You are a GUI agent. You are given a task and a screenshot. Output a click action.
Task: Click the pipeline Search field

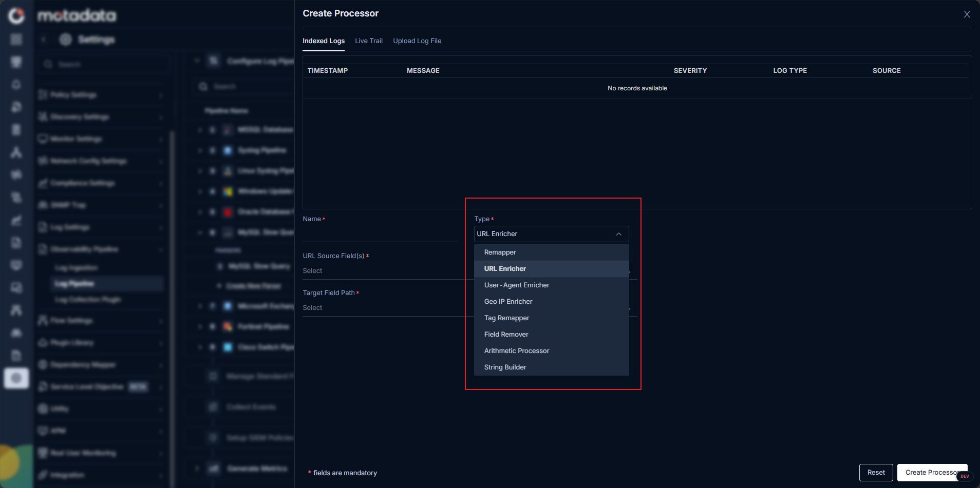(243, 86)
